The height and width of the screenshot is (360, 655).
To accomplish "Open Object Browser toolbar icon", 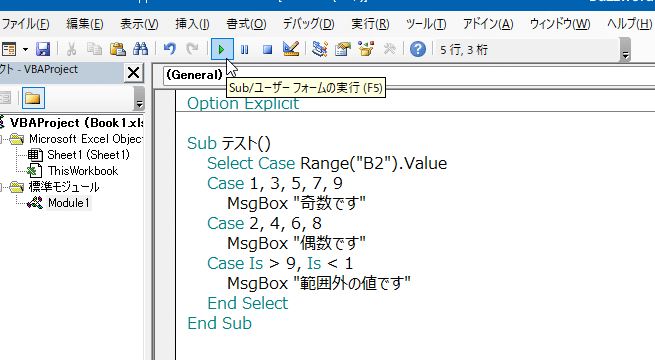I will (366, 49).
